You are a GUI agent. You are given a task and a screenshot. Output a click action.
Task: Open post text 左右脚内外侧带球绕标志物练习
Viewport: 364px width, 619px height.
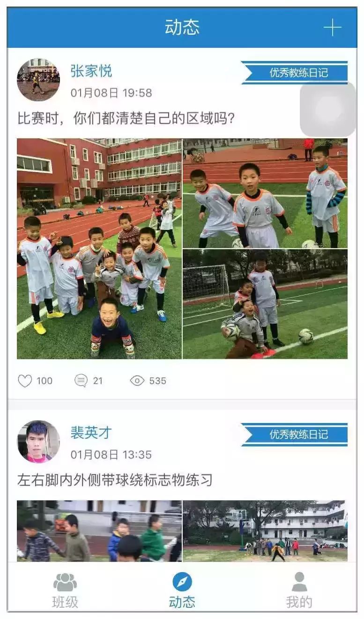click(115, 480)
